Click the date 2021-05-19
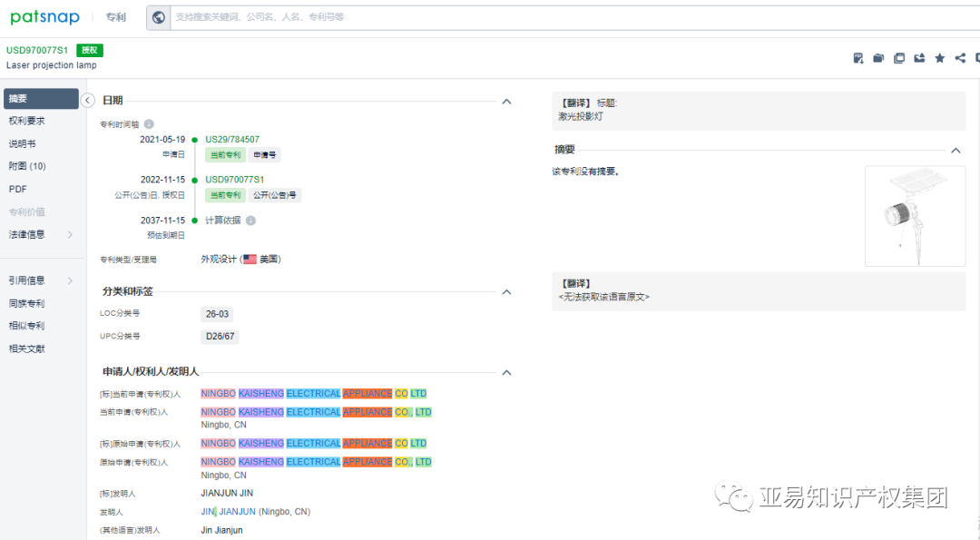 click(162, 140)
